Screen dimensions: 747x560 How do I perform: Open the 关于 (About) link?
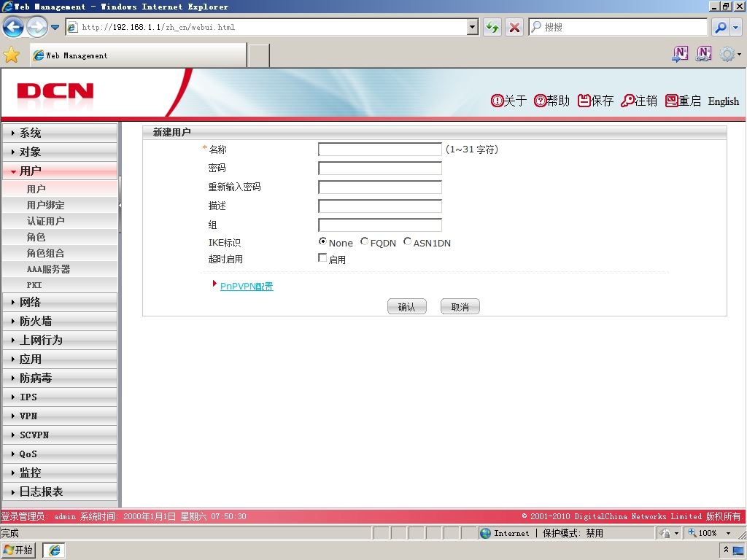click(508, 101)
